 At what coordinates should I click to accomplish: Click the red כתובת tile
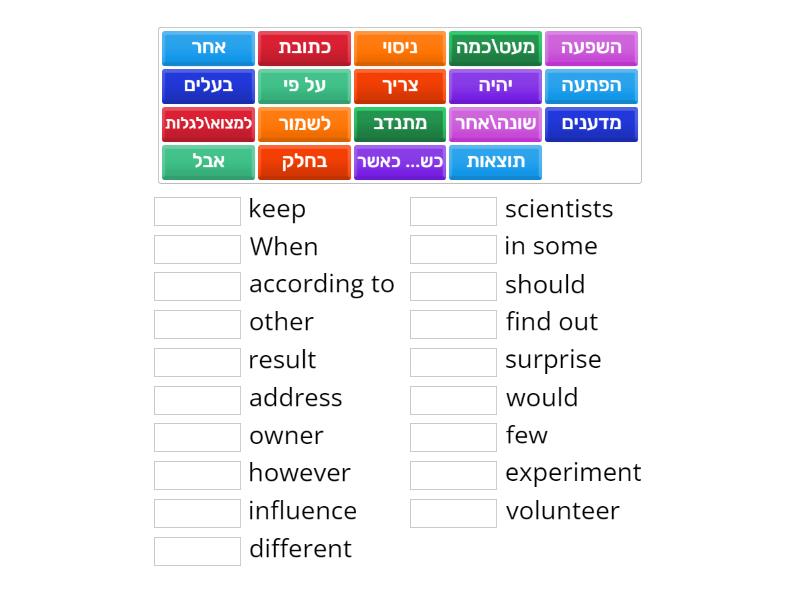coord(304,48)
